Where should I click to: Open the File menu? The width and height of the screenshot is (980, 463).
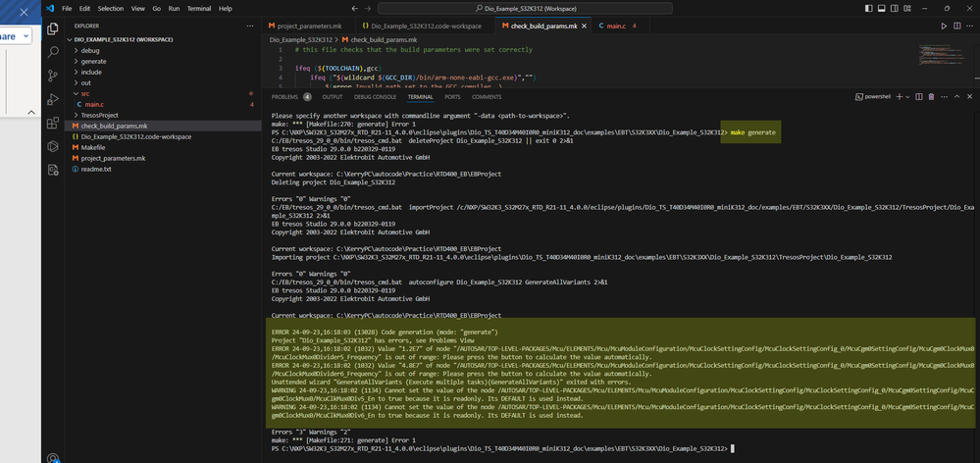click(67, 9)
